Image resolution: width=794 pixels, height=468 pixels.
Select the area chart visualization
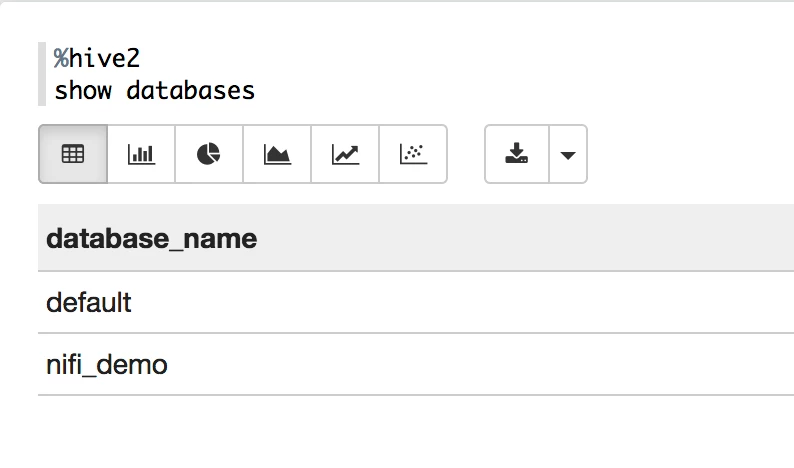click(277, 154)
